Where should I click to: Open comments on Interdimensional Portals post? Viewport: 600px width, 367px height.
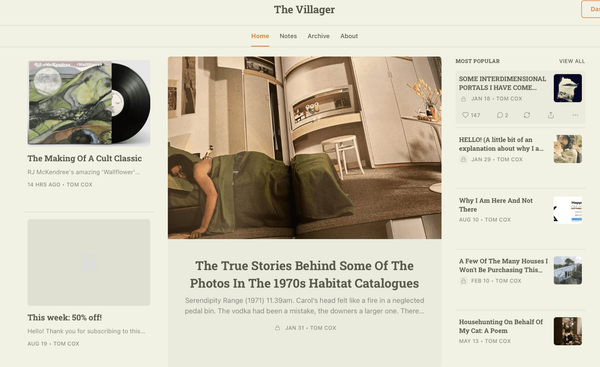[x=502, y=115]
